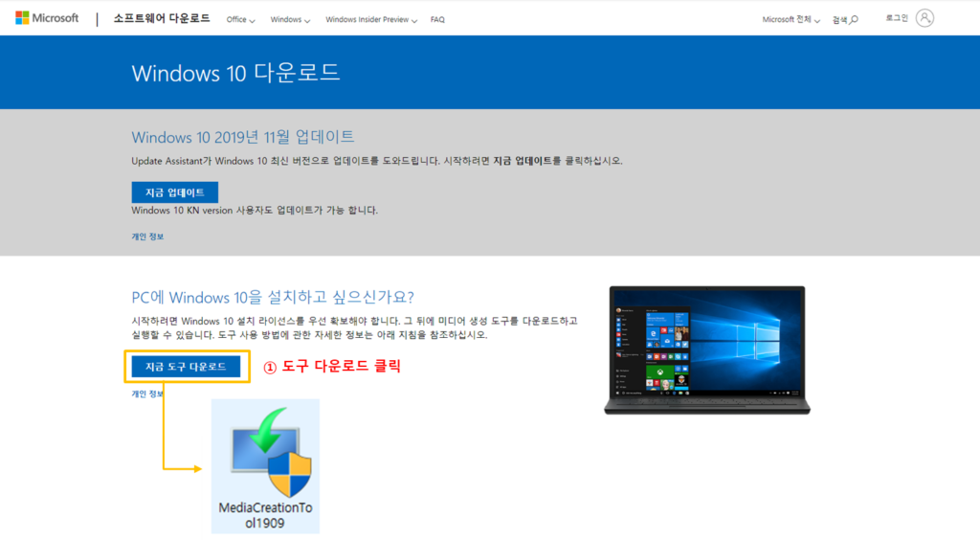Screen dimensions: 980x540
Task: Click the PC에 Windows 10을 설치하고 싶으신가요? heading
Action: pyautogui.click(x=273, y=297)
